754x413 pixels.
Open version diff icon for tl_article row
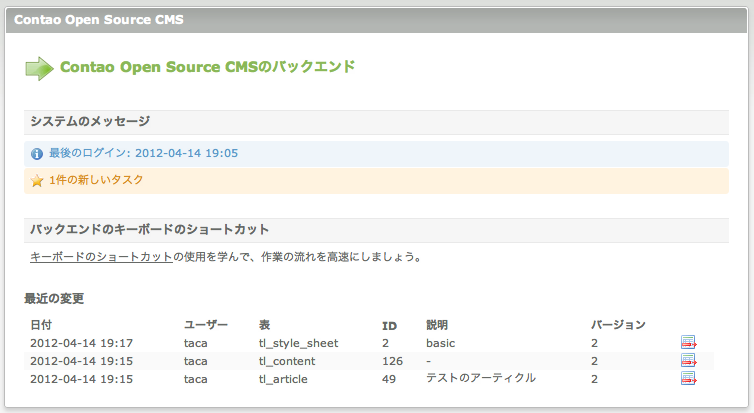point(689,378)
